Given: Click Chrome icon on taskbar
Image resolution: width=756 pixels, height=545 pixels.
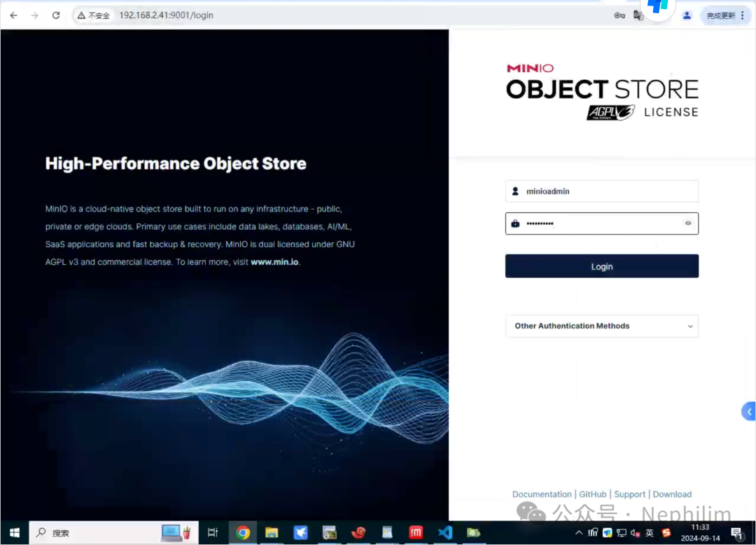Looking at the screenshot, I should point(243,533).
